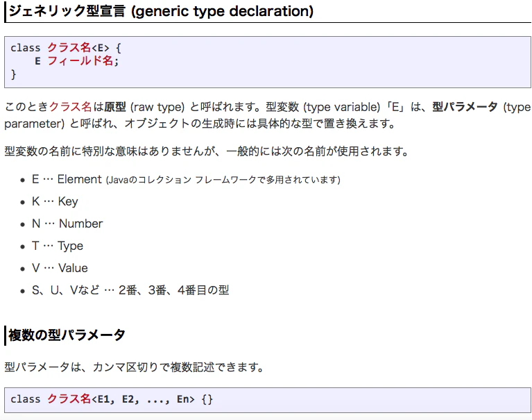Click the list item 'N ⋯ Number'
The height and width of the screenshot is (420, 532).
pos(67,224)
